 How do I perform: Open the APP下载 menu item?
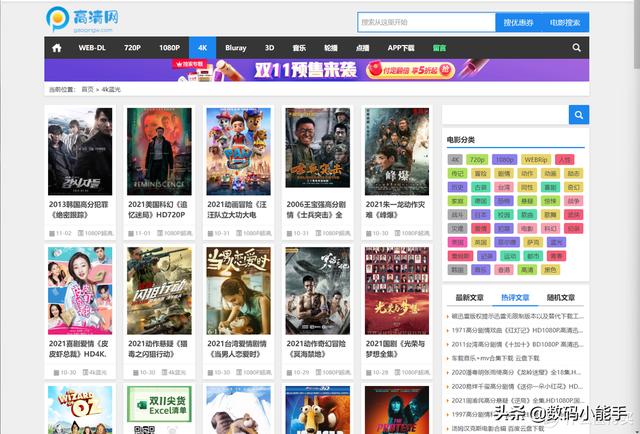(x=401, y=47)
